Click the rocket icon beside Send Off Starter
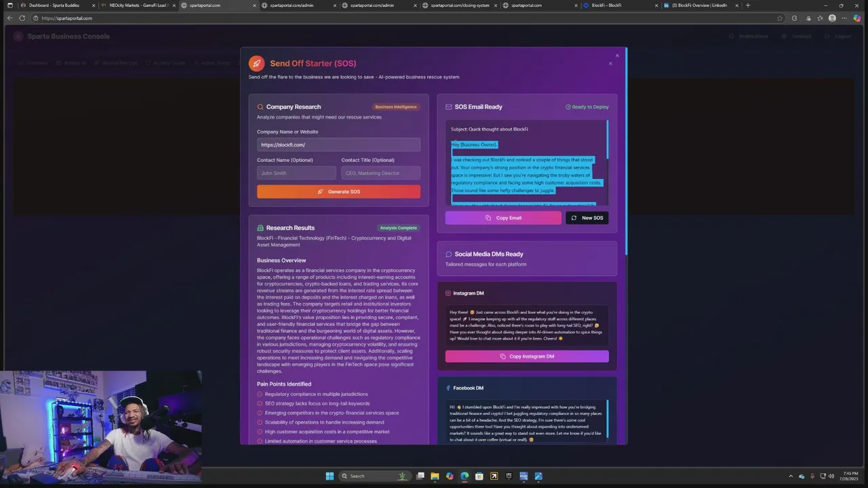This screenshot has height=488, width=868. [256, 63]
